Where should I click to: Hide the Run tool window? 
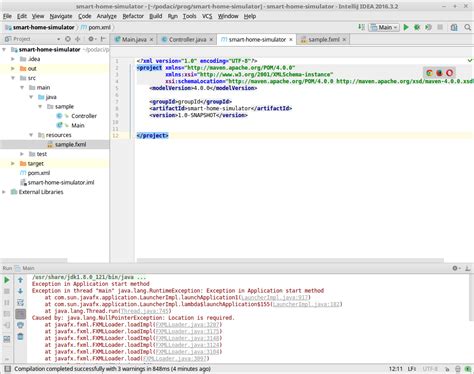(468, 268)
